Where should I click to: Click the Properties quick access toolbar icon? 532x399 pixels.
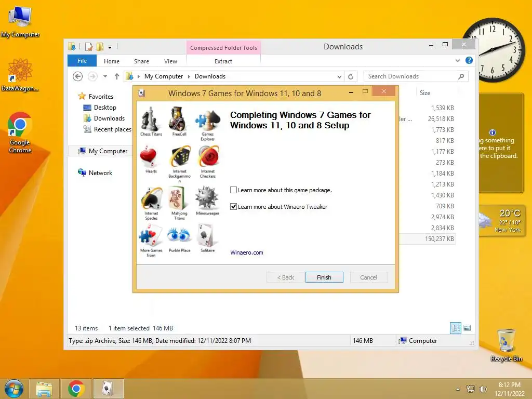[89, 47]
